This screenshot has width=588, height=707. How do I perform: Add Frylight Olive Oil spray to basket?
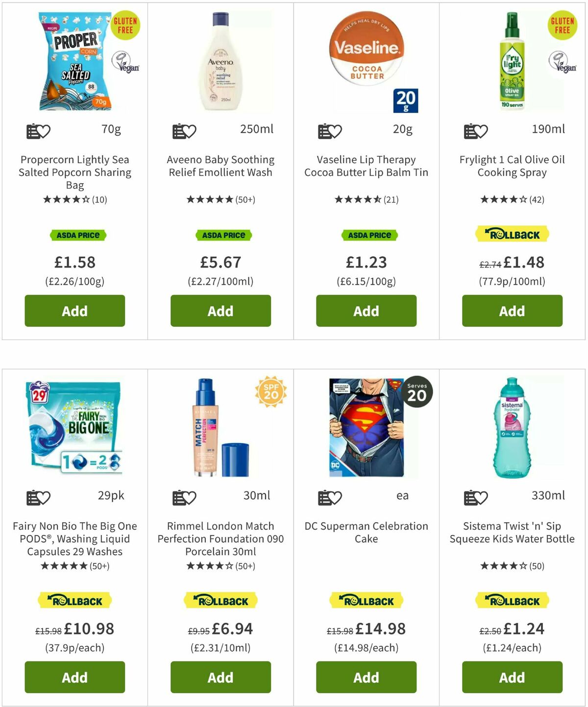point(512,311)
